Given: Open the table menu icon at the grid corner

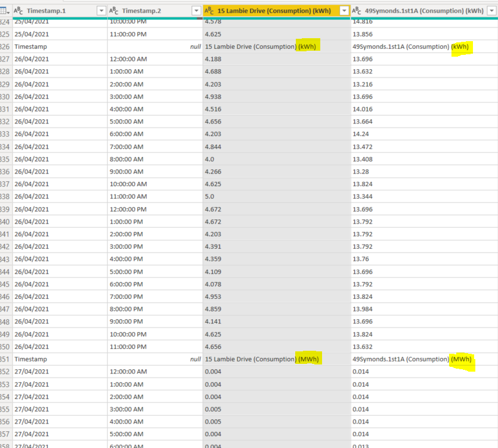Looking at the screenshot, I should pos(5,11).
